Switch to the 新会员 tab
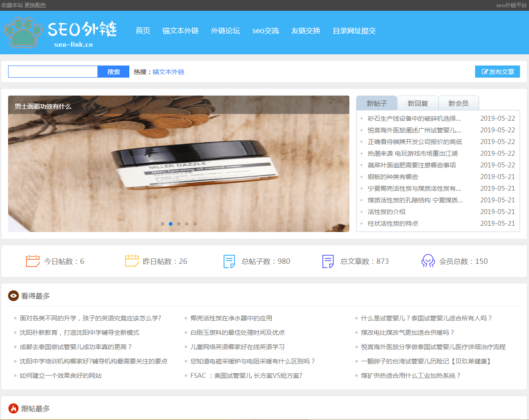Image resolution: width=529 pixels, height=420 pixels. click(x=458, y=103)
